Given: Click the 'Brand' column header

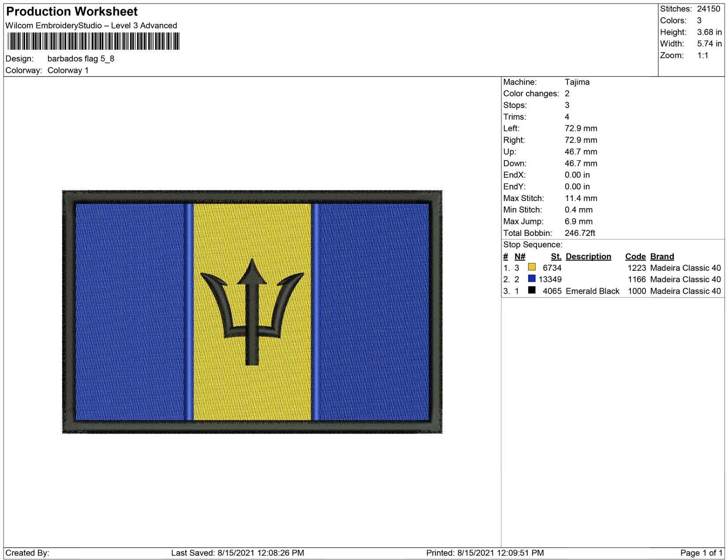Looking at the screenshot, I should click(662, 257).
